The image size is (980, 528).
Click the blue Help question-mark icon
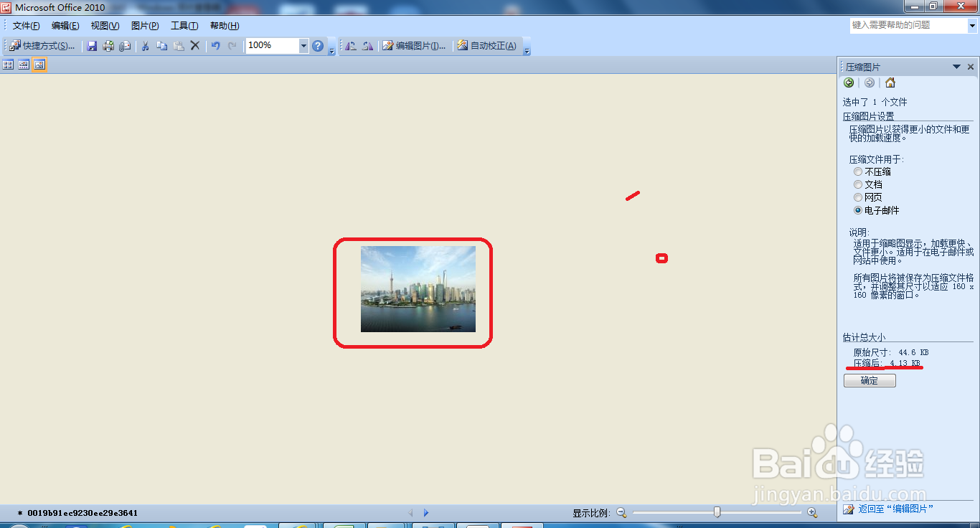coord(318,46)
